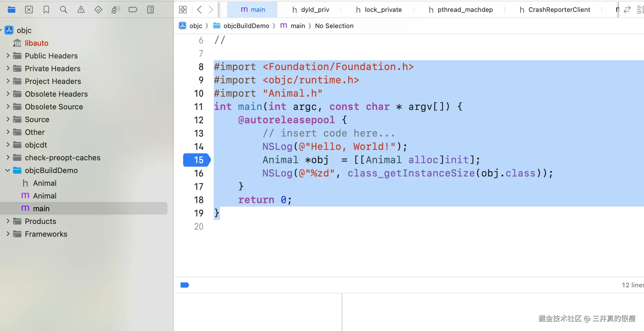Toggle breakpoints activation in debug bar
The image size is (644, 331).
click(185, 285)
